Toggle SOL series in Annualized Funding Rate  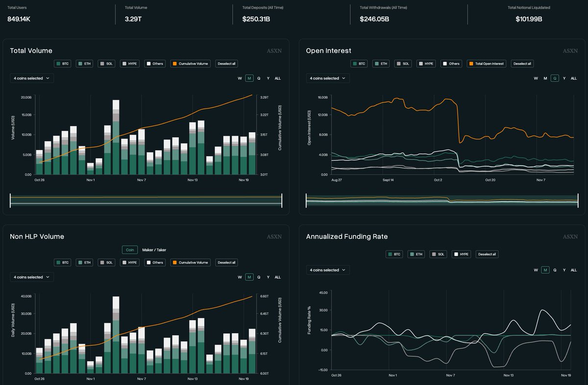(439, 254)
